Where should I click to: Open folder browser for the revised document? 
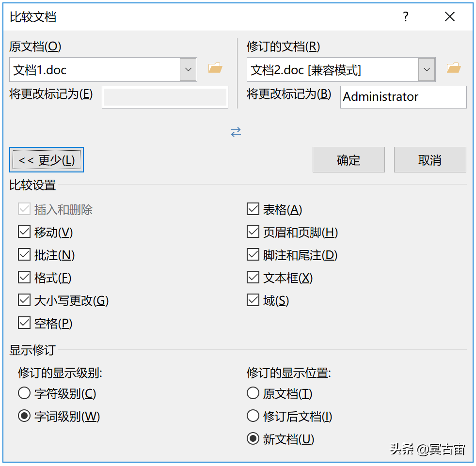coord(454,68)
